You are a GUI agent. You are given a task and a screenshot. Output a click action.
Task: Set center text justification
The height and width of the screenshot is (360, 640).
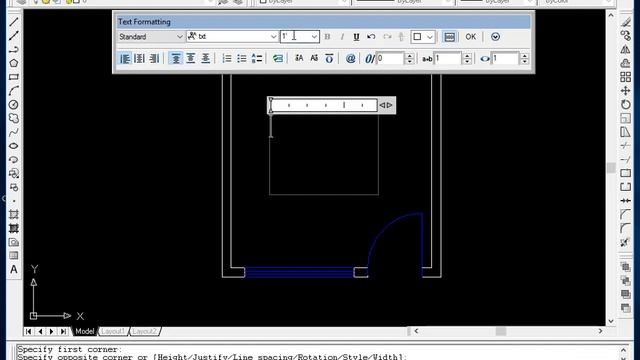[140, 58]
